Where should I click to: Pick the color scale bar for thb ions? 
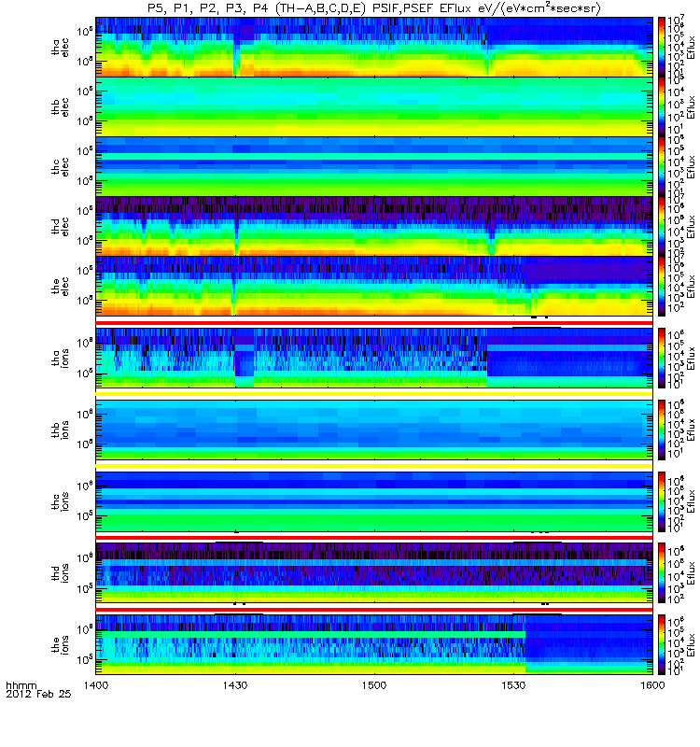[x=662, y=430]
